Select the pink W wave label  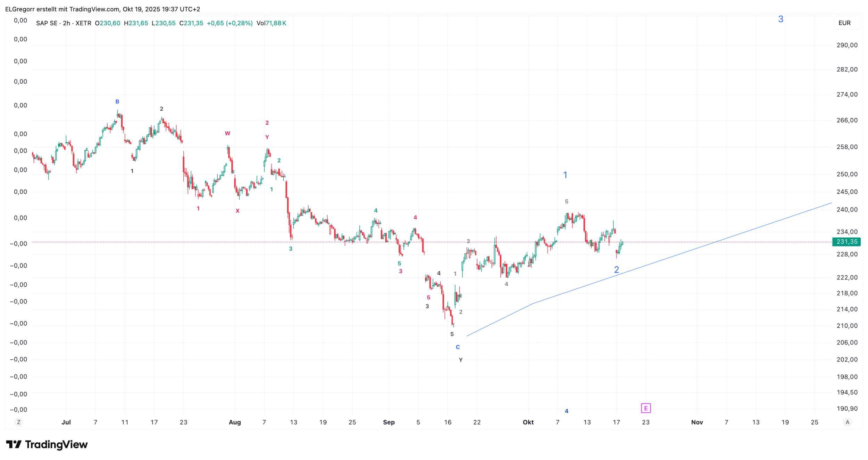click(x=227, y=133)
